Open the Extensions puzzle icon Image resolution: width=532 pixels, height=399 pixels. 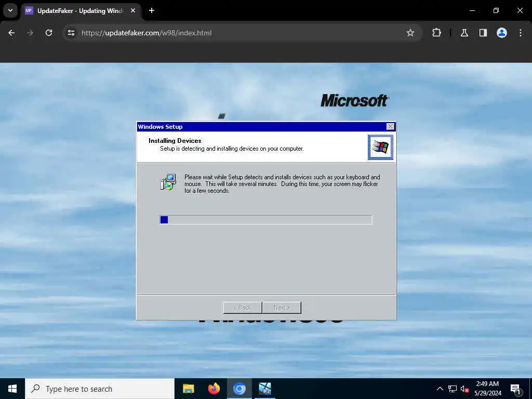coord(436,33)
